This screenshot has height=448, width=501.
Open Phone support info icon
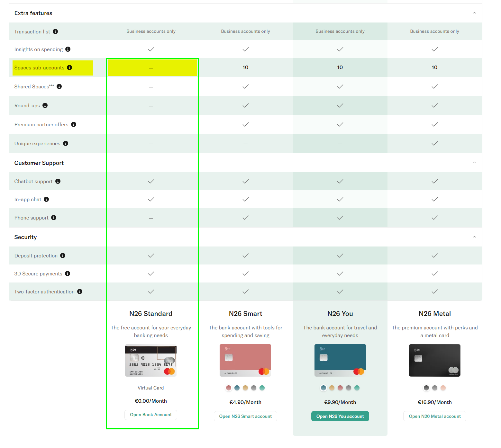click(54, 218)
